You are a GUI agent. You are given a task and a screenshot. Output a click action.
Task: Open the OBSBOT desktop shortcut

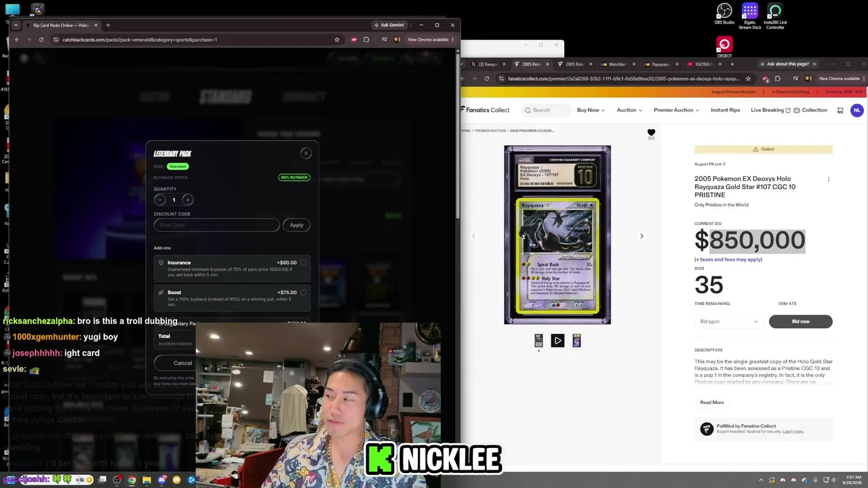(x=724, y=47)
